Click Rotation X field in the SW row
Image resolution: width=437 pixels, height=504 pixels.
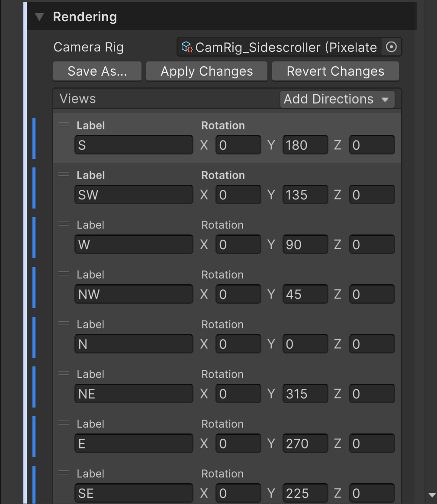238,195
